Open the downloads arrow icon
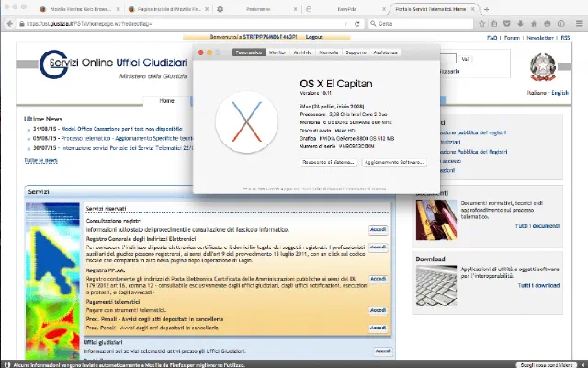The height and width of the screenshot is (368, 588). (520, 24)
